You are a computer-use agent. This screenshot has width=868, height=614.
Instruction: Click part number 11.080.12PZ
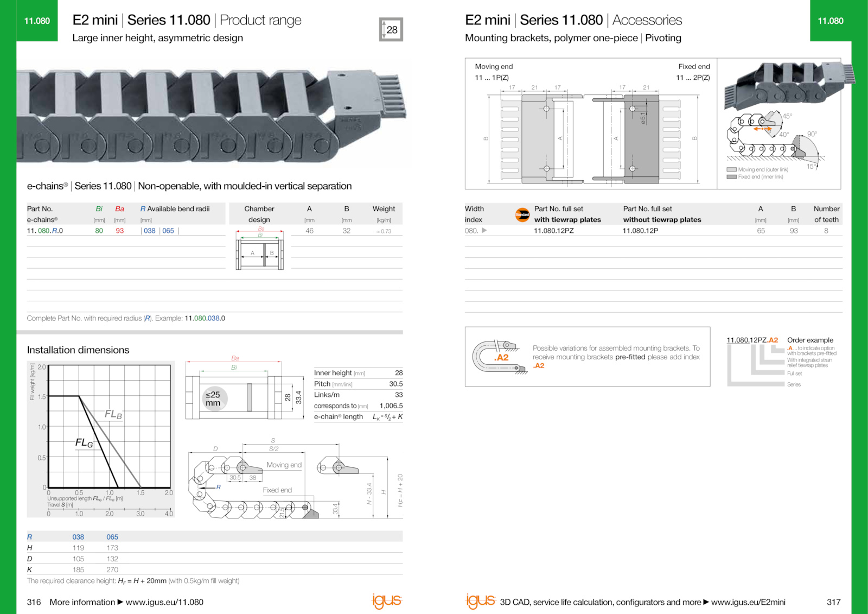point(554,231)
